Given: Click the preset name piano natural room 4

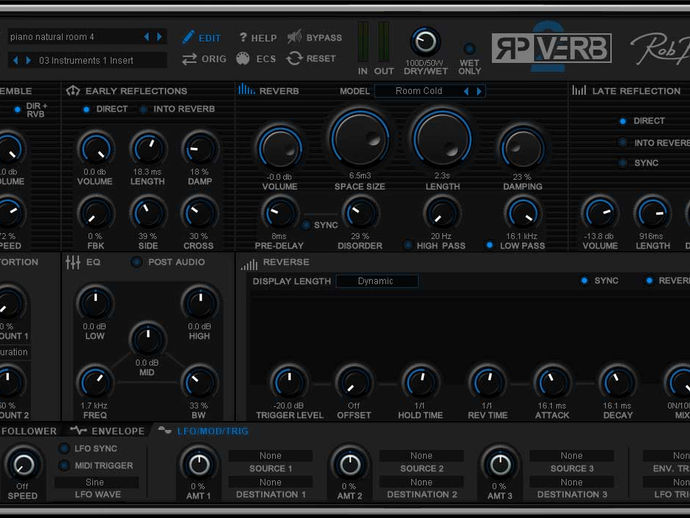Looking at the screenshot, I should [52, 37].
